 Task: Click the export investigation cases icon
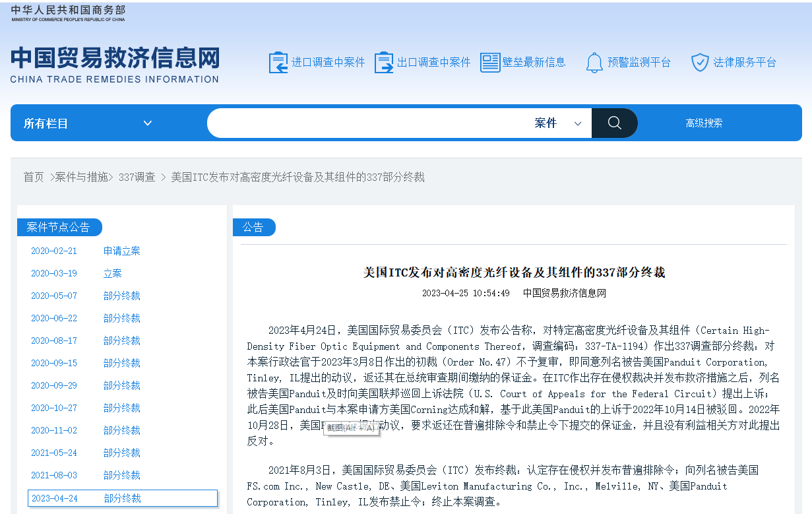[384, 63]
